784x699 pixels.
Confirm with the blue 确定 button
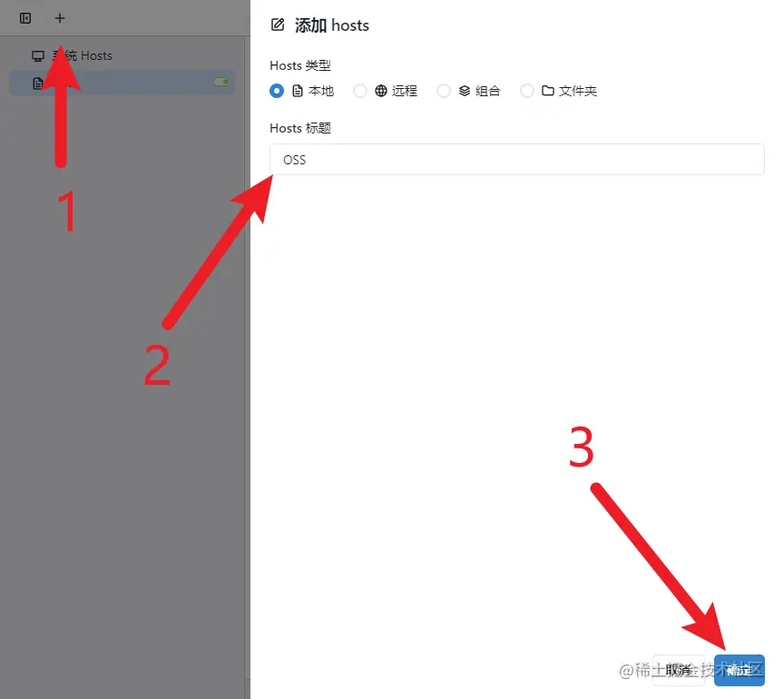tap(739, 670)
